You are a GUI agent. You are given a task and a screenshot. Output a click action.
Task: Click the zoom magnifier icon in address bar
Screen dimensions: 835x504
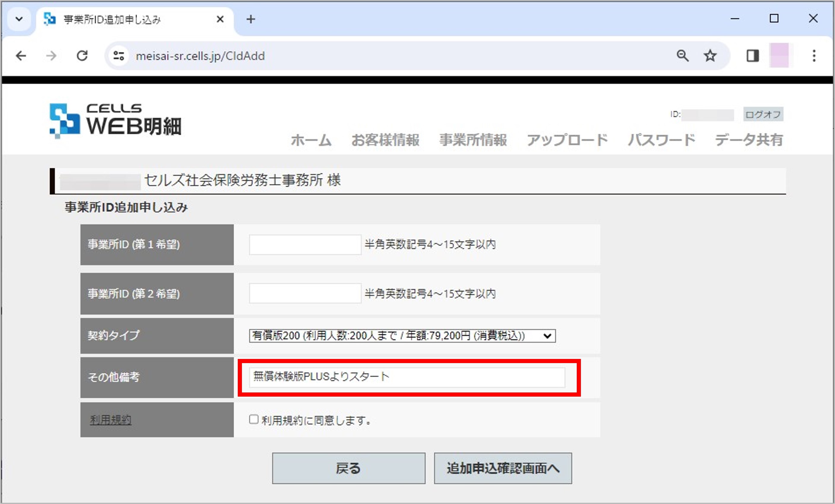(682, 56)
